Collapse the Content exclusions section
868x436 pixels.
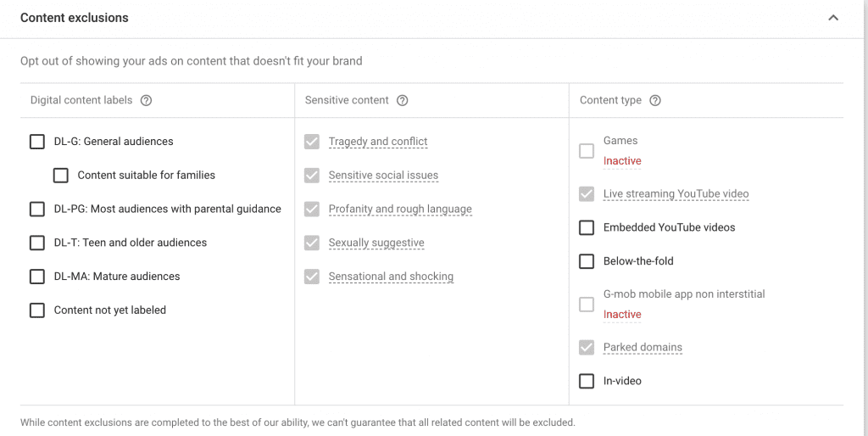click(x=833, y=18)
